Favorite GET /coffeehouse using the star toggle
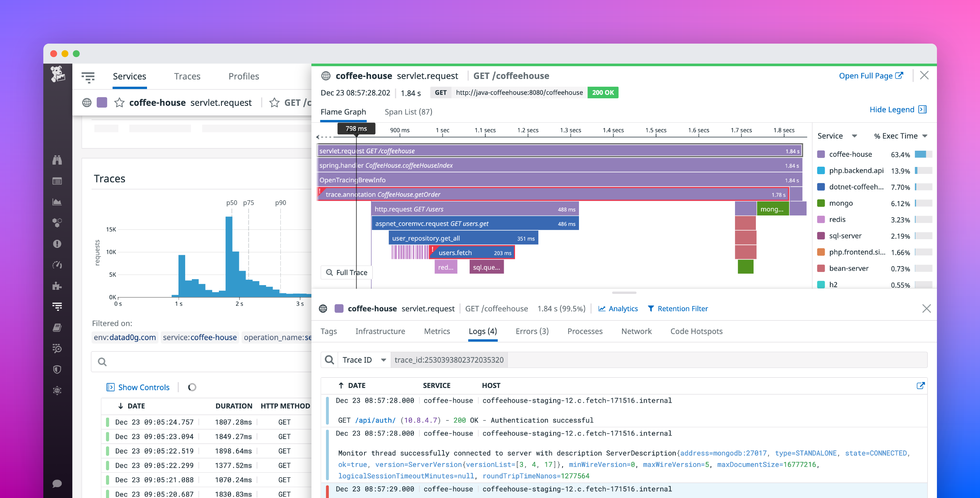Screen dimensions: 980x498 274,102
